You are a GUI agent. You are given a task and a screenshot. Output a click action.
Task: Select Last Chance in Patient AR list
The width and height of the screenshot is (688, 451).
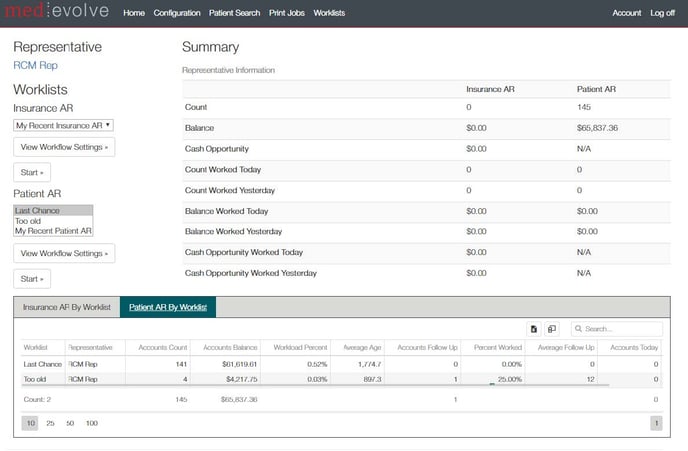click(52, 211)
